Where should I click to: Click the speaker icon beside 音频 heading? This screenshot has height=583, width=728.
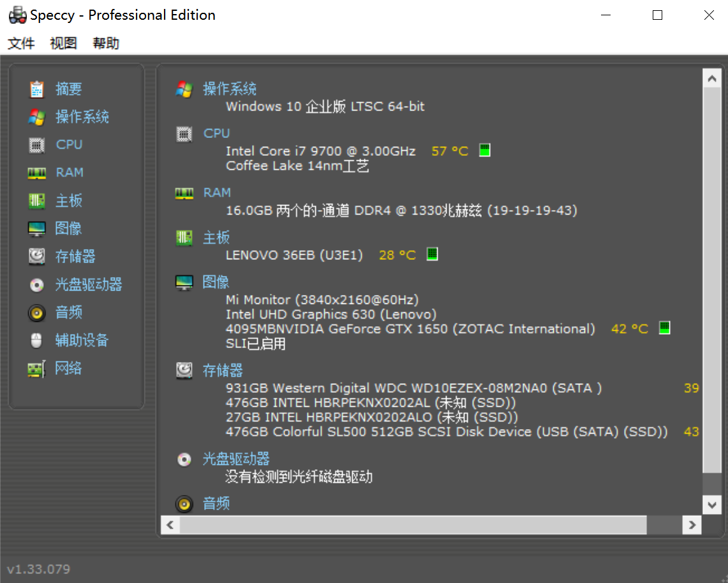pyautogui.click(x=184, y=504)
